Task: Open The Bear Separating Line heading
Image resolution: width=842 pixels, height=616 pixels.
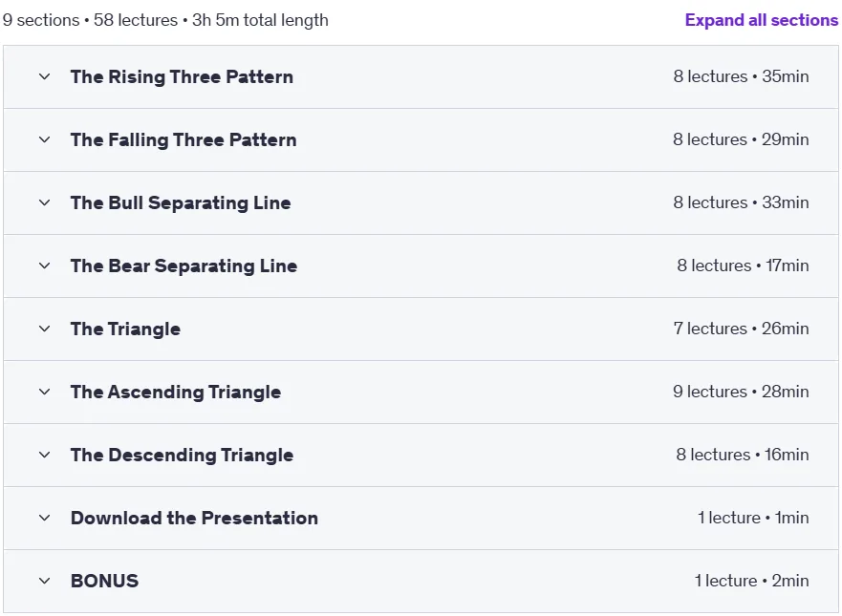Action: coord(184,266)
